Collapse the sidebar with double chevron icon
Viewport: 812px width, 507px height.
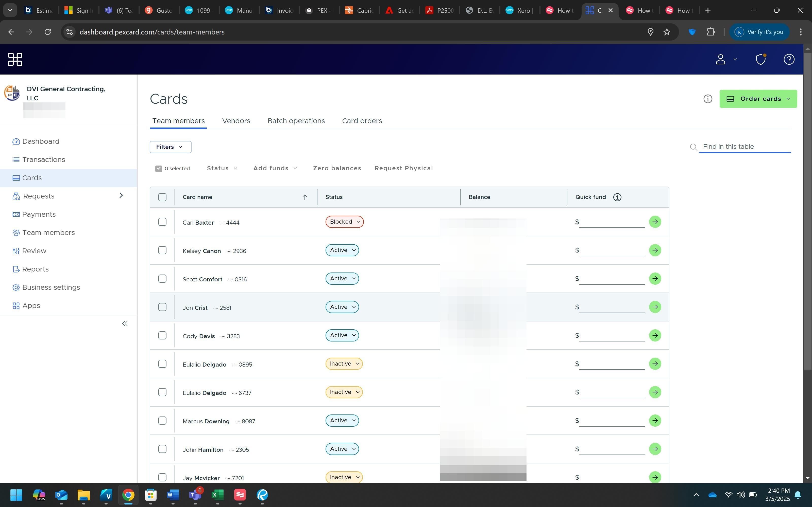[125, 323]
